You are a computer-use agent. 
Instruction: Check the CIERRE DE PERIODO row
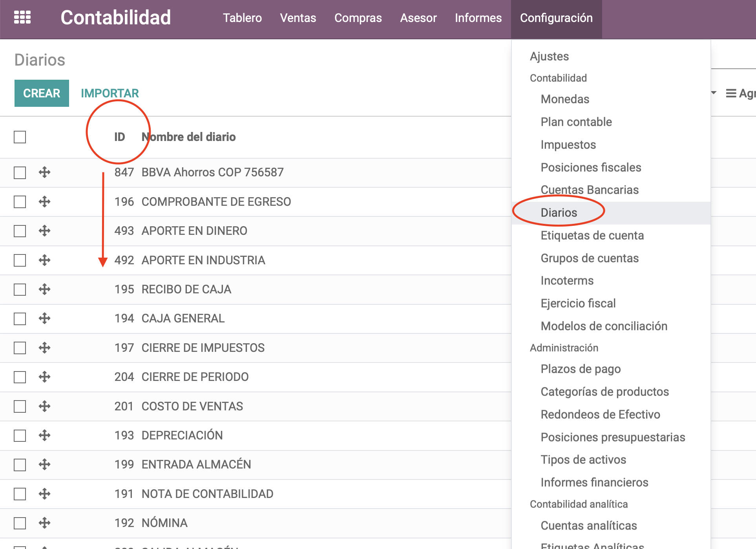(20, 377)
